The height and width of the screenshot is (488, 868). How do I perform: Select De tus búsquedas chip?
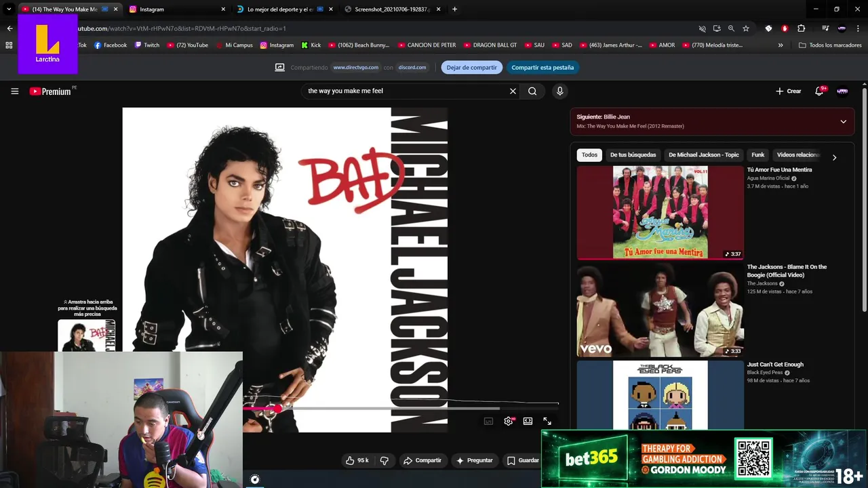pos(633,155)
